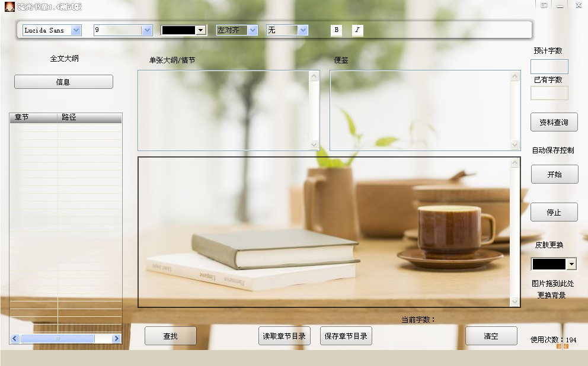Click the chapter list horizontal scrollbar thumb
The height and width of the screenshot is (366, 588).
(57, 338)
